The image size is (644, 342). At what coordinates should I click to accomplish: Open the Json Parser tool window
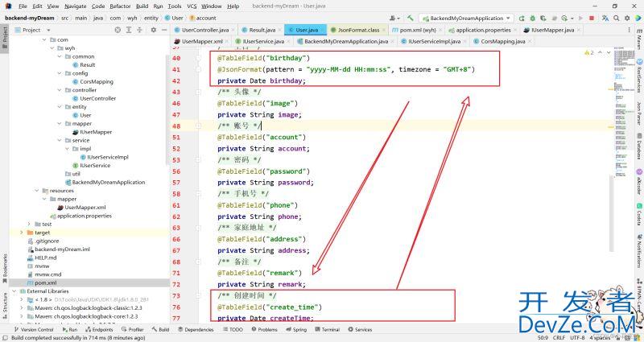pos(639,113)
